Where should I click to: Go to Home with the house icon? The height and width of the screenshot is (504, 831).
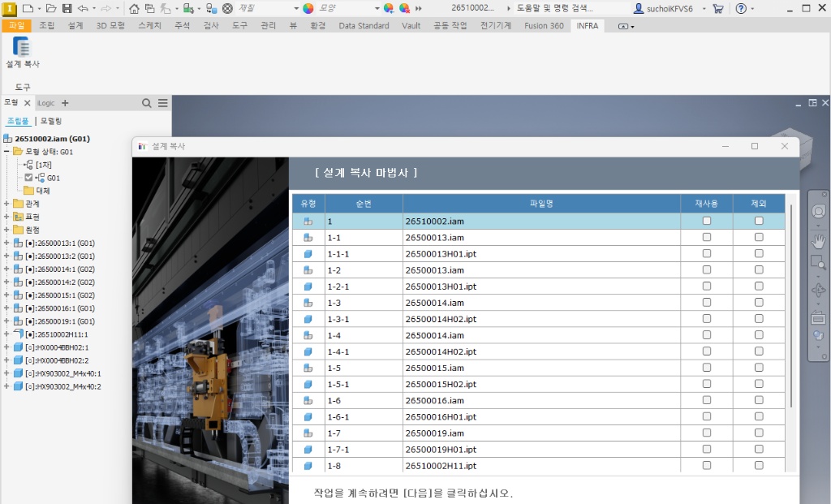tap(134, 8)
